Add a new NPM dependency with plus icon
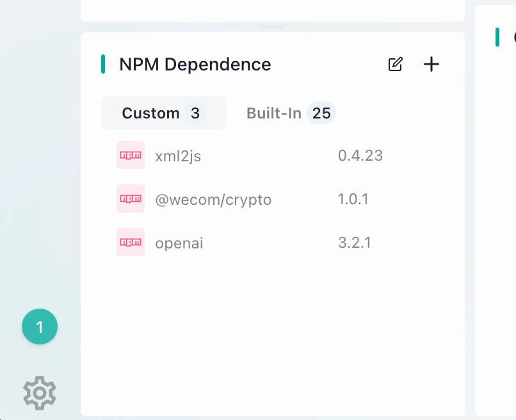 (x=431, y=64)
